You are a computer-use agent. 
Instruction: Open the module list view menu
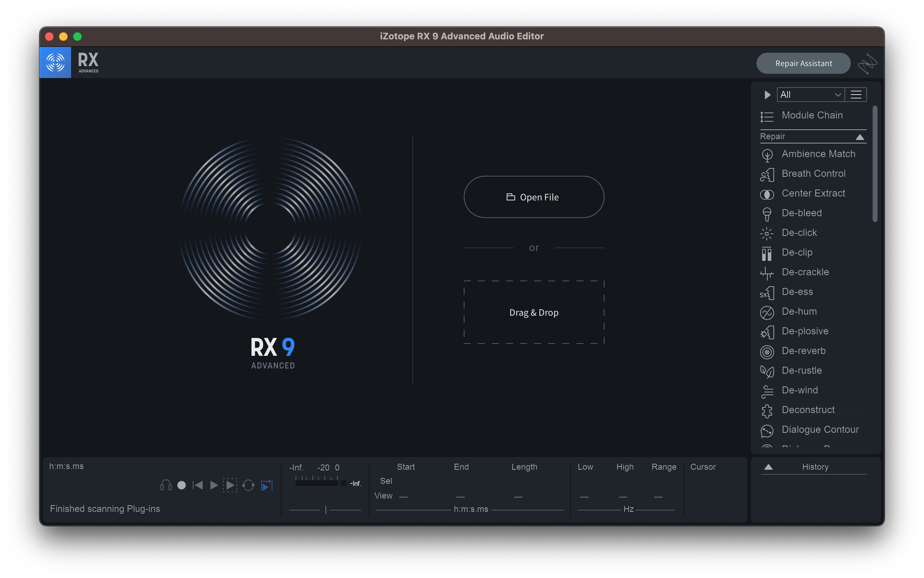coord(855,95)
